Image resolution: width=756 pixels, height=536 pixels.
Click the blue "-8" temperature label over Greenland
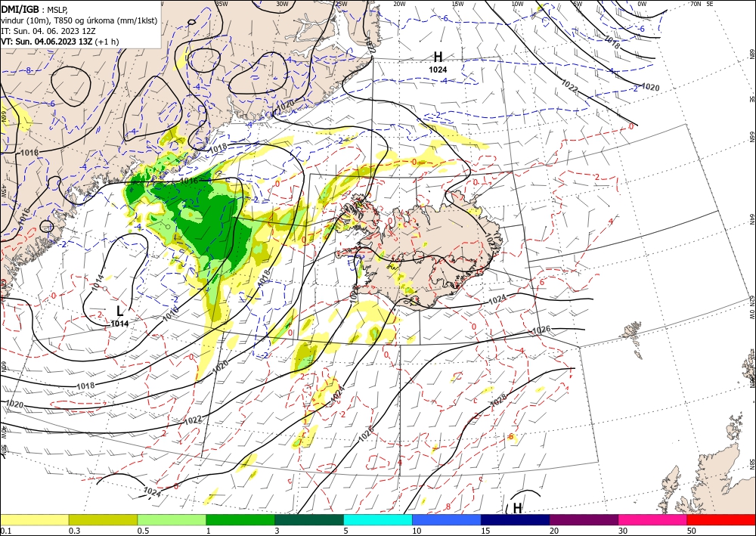(x=29, y=70)
